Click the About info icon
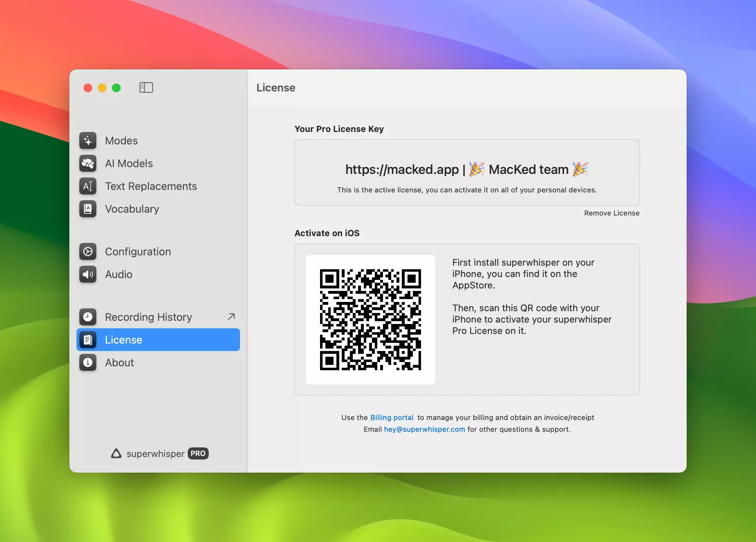756x542 pixels. (88, 363)
